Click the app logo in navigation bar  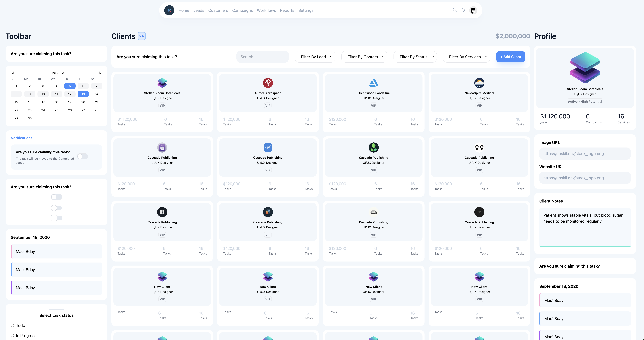[169, 10]
